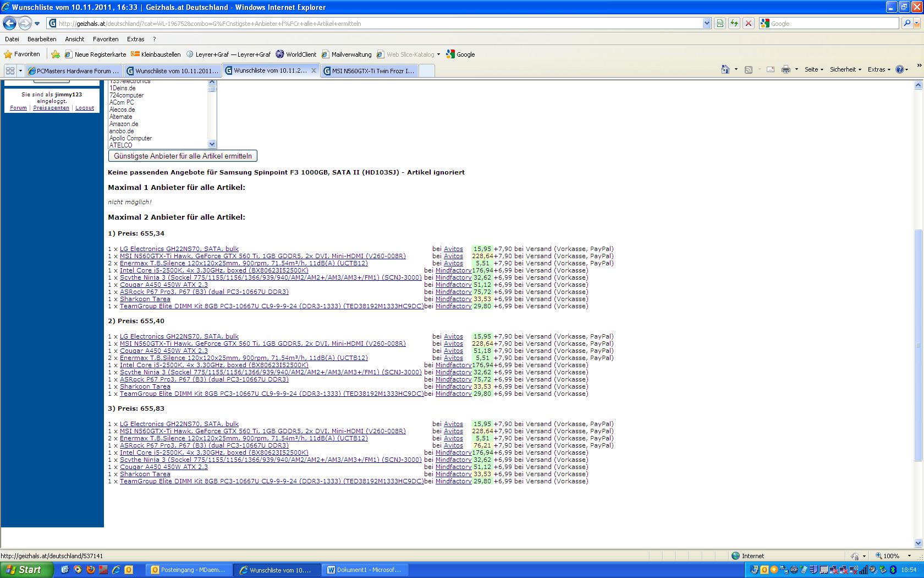Click the browser Forward arrow button

pyautogui.click(x=25, y=23)
